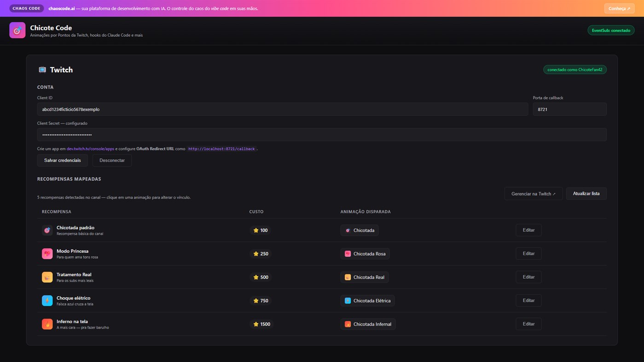Click 'A mais cara — pra fazer barulho' description
Viewport: 644px width, 362px height.
pos(83,328)
